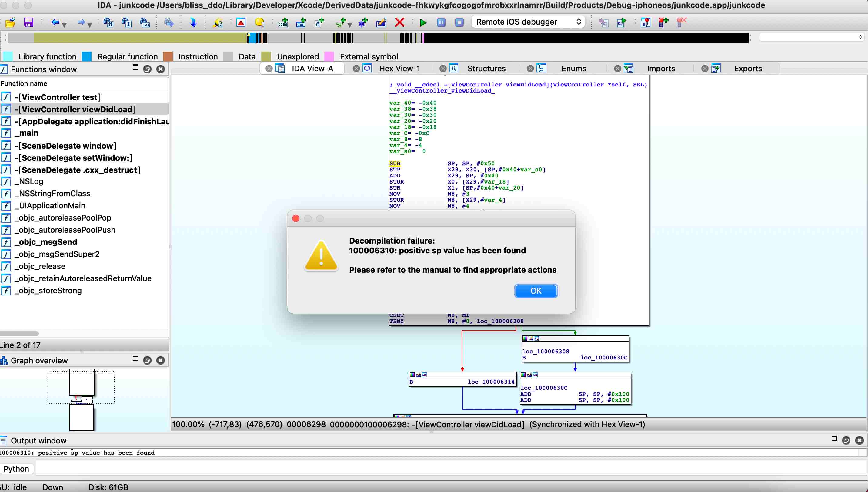Click the Save database floppy icon

point(29,22)
